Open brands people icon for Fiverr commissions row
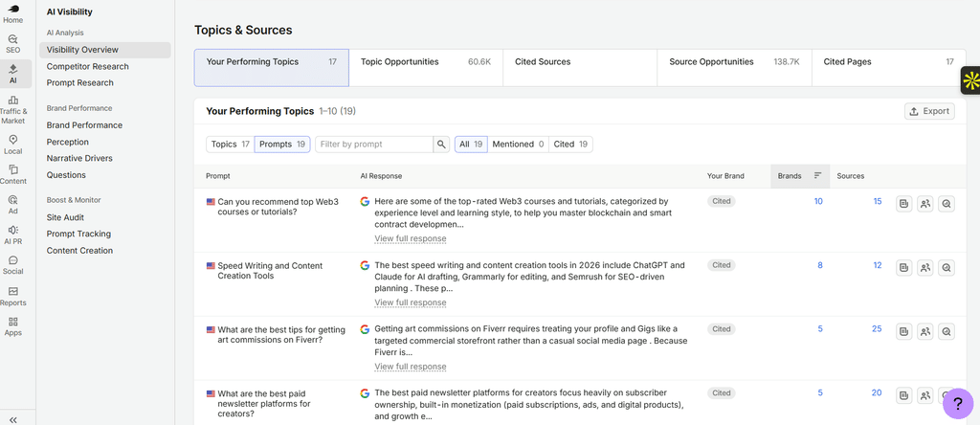The image size is (980, 425). coord(925,332)
